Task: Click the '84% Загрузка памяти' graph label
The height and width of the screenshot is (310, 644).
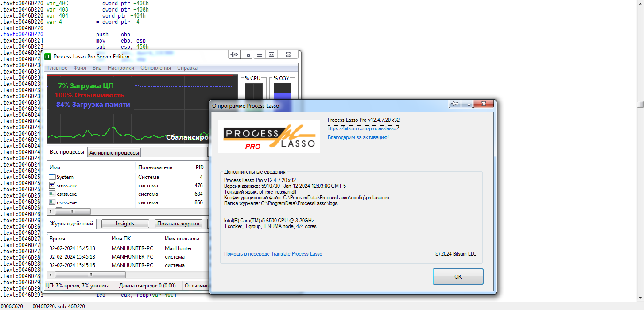Action: [93, 105]
